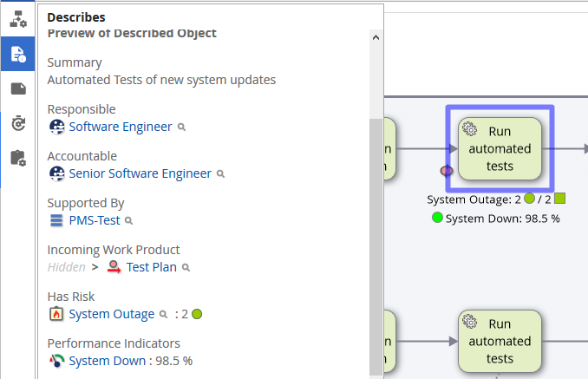Open the clipboard settings sidebar icon
Screen dimensions: 588x379
[x=18, y=158]
